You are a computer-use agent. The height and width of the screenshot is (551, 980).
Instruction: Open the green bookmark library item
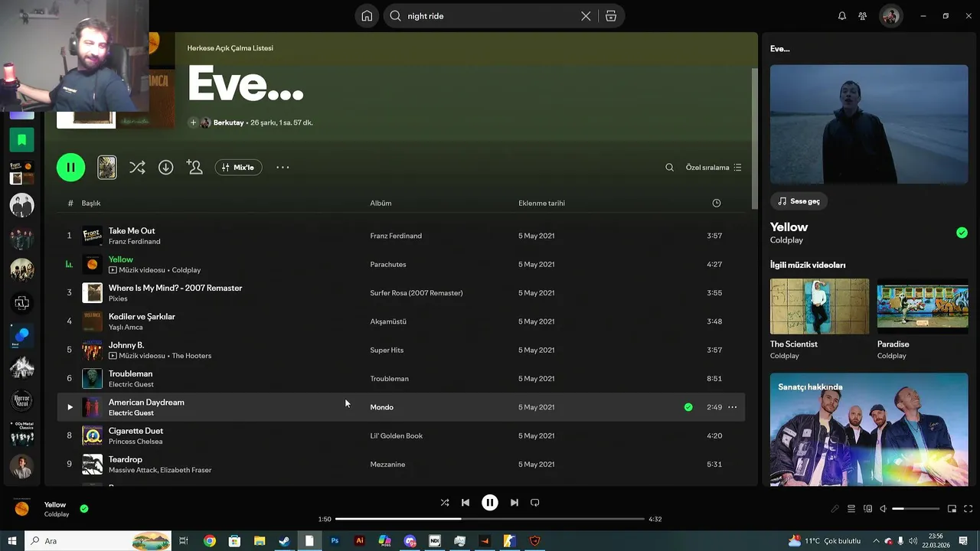click(22, 140)
